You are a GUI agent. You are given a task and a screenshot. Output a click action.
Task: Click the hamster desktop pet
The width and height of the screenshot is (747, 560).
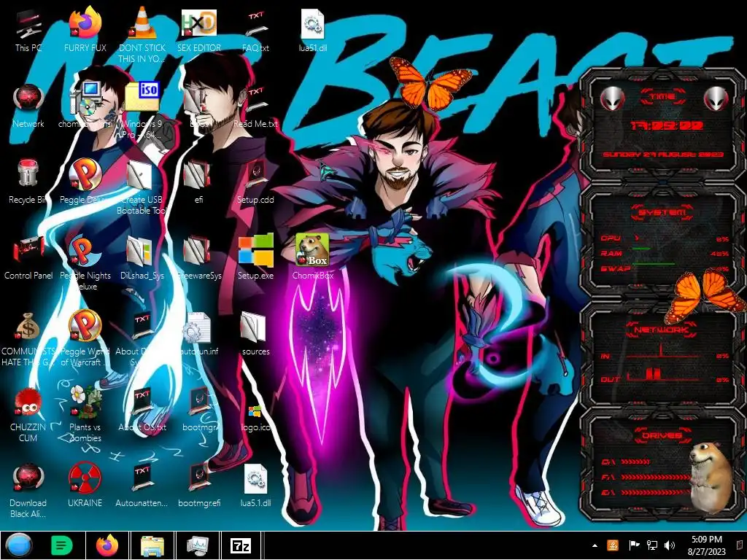(711, 477)
